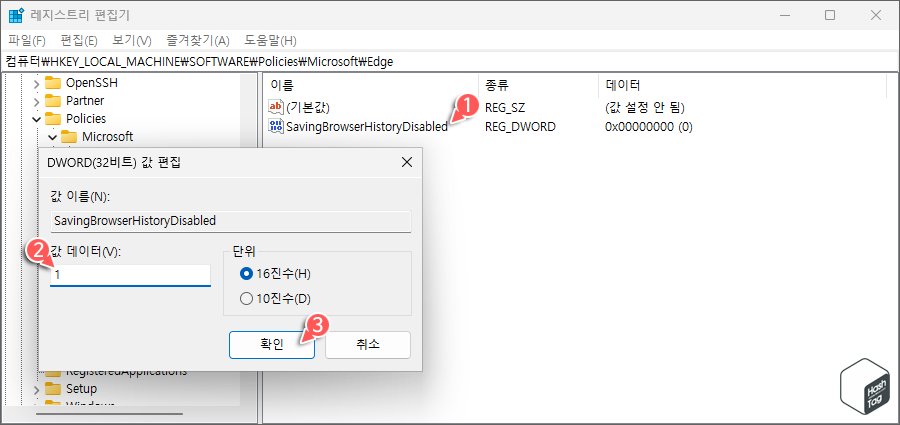Click the 값 데이터(V) input field
900x425 pixels.
130,275
